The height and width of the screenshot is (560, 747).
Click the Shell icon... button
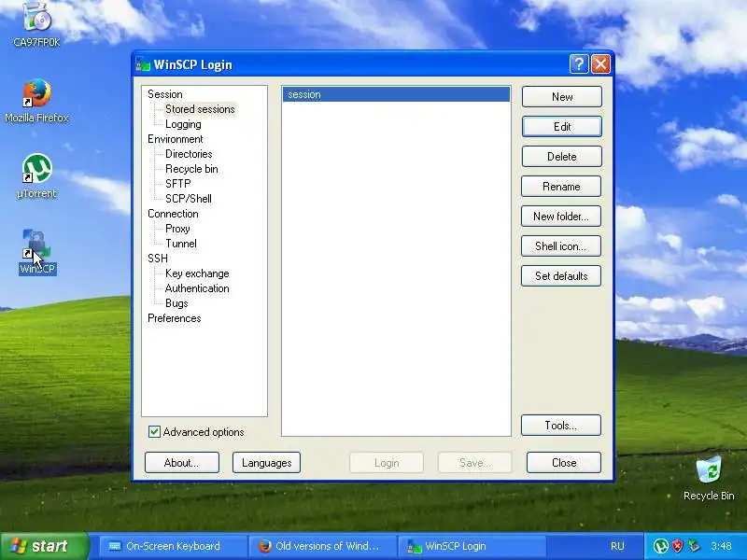click(561, 246)
